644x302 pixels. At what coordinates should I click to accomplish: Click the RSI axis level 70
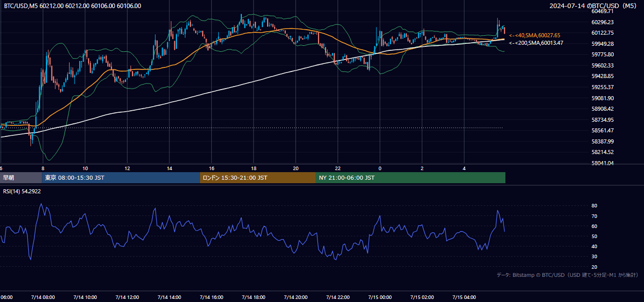[594, 216]
